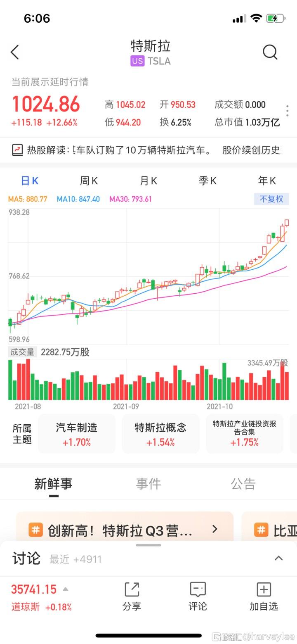Tap the share icon
The height and width of the screenshot is (644, 297).
(132, 589)
